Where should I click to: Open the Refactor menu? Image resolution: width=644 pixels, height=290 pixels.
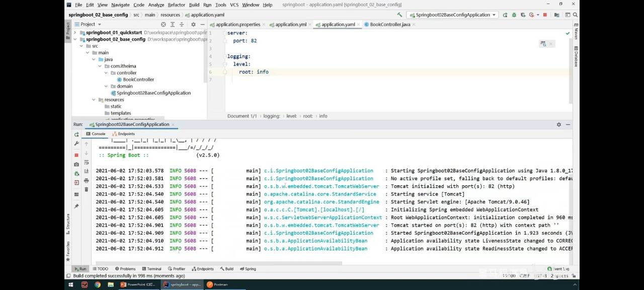click(x=177, y=5)
